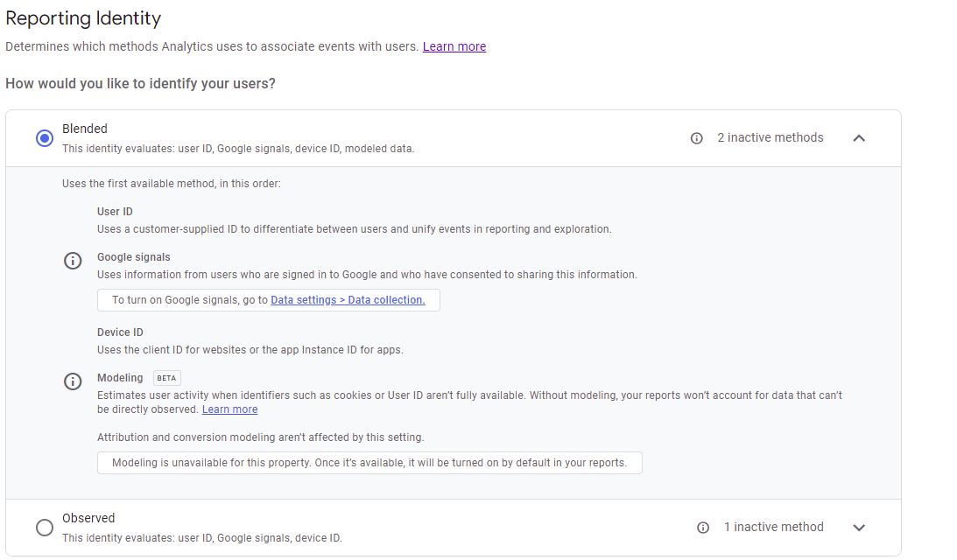The width and height of the screenshot is (957, 560).
Task: Click 'Attribution and conversion modeling' sentence
Action: 261,437
